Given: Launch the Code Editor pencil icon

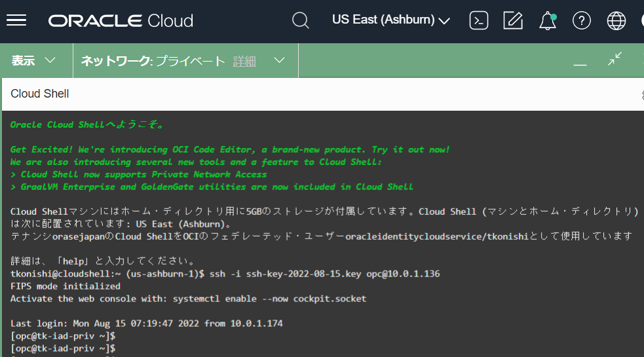Looking at the screenshot, I should (x=513, y=20).
